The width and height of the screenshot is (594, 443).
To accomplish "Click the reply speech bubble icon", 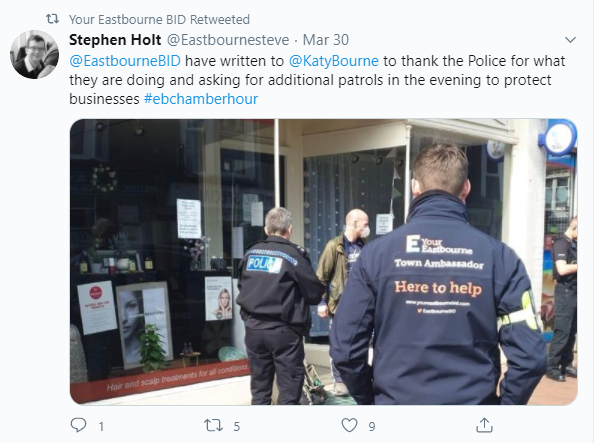I will (x=78, y=425).
